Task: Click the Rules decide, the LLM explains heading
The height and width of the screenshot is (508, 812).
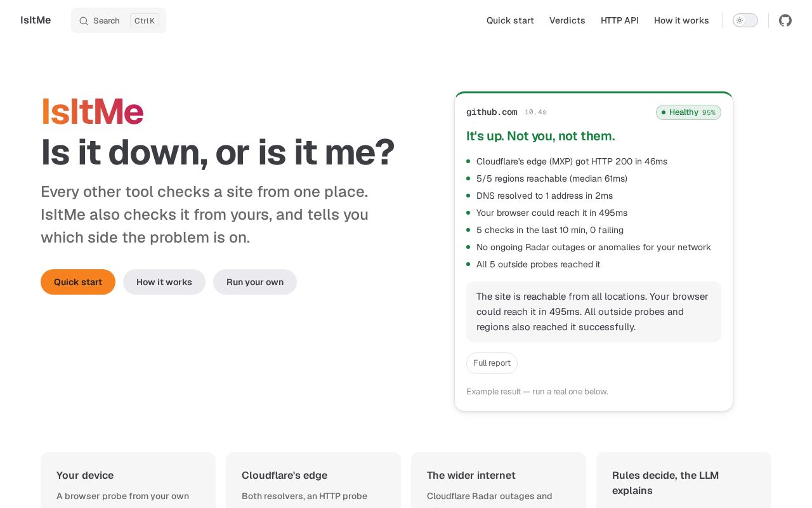Action: pyautogui.click(x=665, y=483)
